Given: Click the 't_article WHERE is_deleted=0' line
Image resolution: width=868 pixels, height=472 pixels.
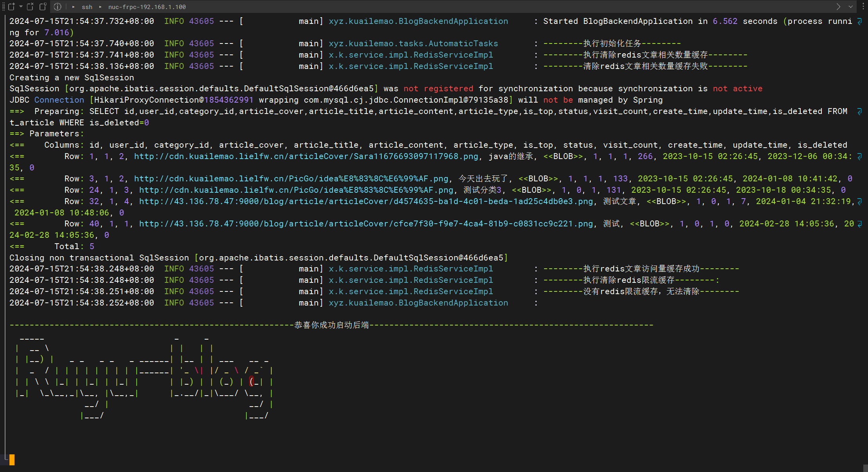Looking at the screenshot, I should tap(79, 123).
